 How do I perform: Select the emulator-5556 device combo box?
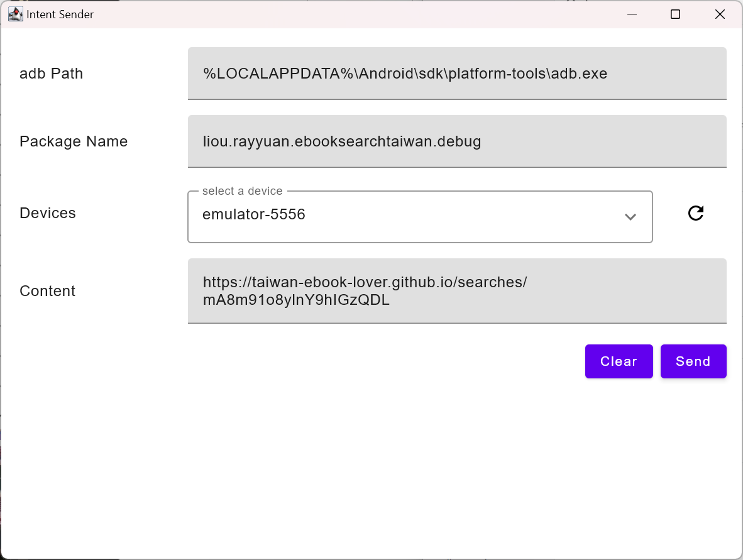(x=420, y=217)
